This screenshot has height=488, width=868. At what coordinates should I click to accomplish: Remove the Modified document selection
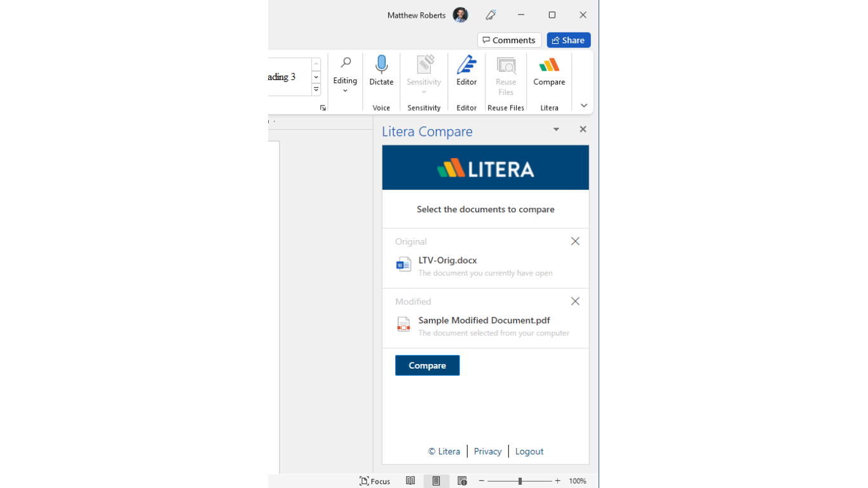point(575,301)
